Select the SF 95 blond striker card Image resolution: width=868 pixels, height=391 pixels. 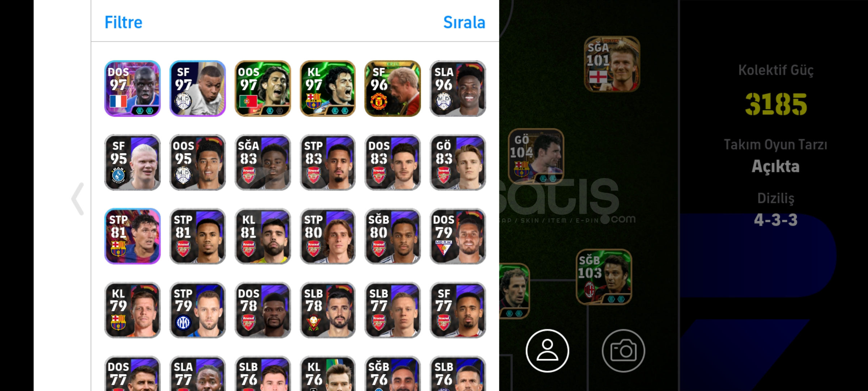tap(132, 162)
